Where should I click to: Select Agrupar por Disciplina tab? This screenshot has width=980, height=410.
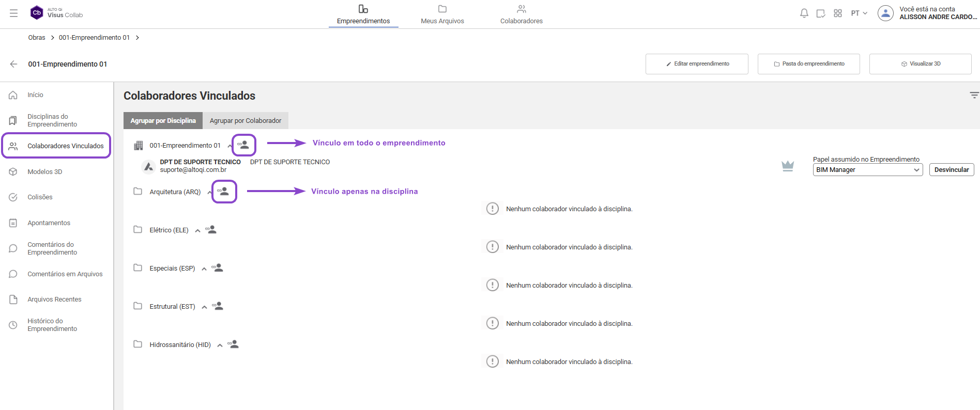tap(163, 120)
